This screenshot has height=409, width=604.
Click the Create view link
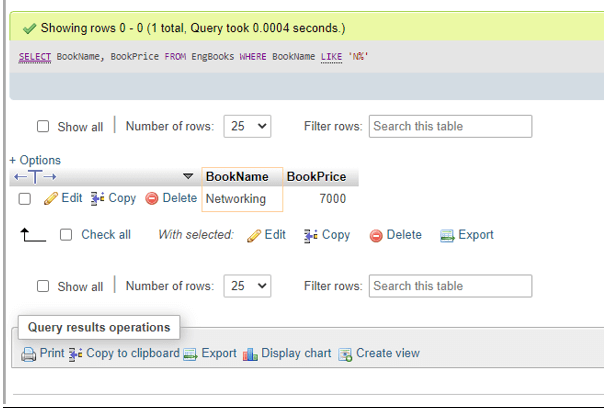[388, 353]
